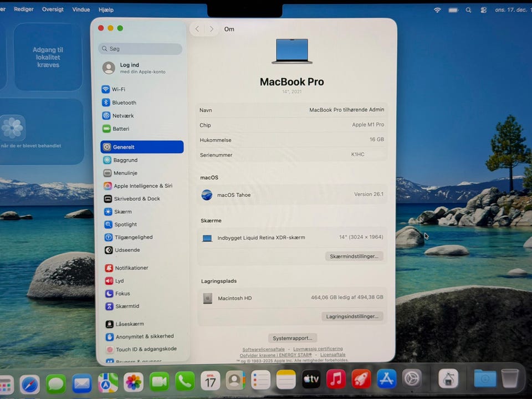Open the Vindue menu in menu bar
The width and height of the screenshot is (532, 399).
point(81,9)
